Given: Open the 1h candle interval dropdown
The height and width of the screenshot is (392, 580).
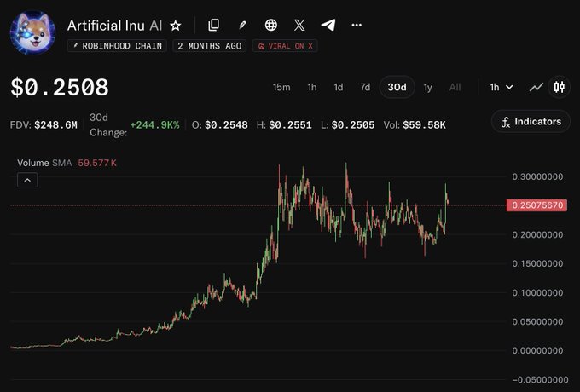Looking at the screenshot, I should 502,87.
